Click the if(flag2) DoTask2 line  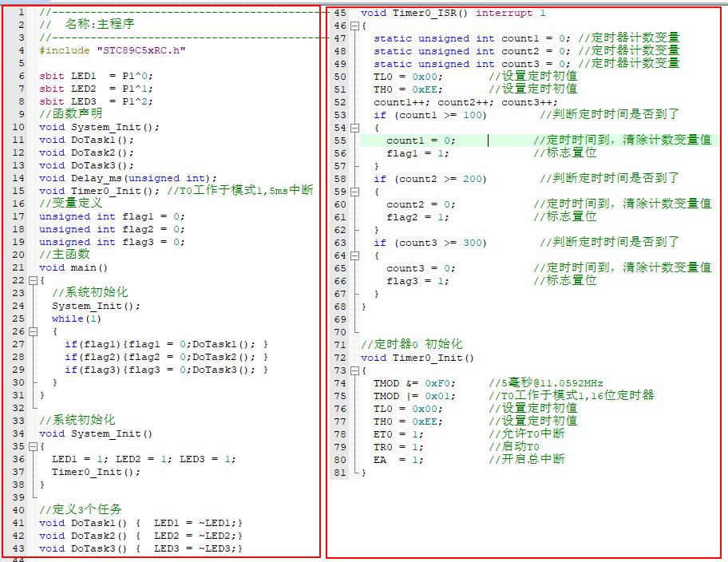[x=166, y=357]
